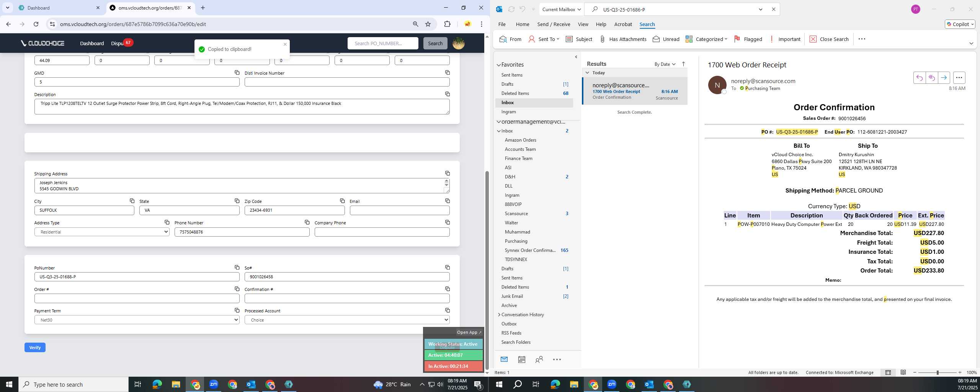Image resolution: width=980 pixels, height=392 pixels.
Task: Open the Send / Receive tab
Action: click(554, 24)
